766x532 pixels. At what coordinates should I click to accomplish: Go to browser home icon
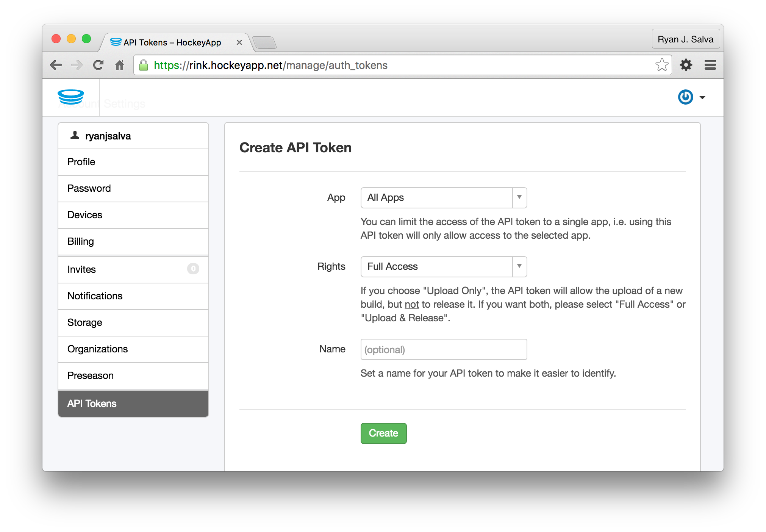[119, 65]
